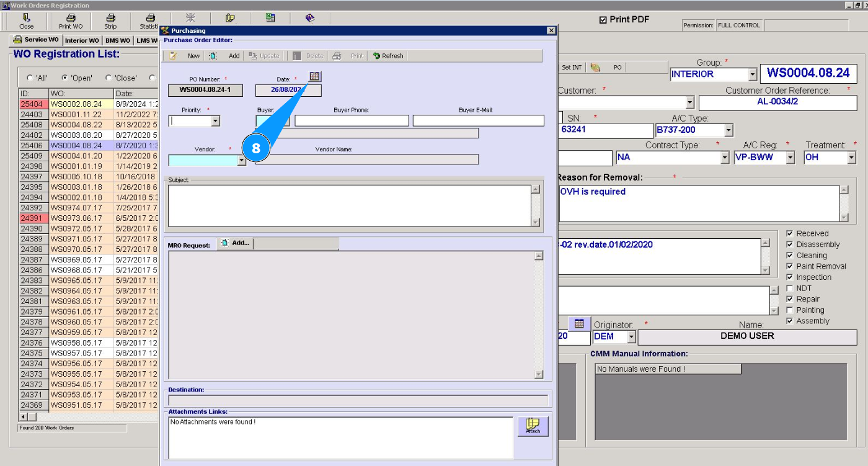Open the Customer dropdown
868x466 pixels.
pos(690,102)
